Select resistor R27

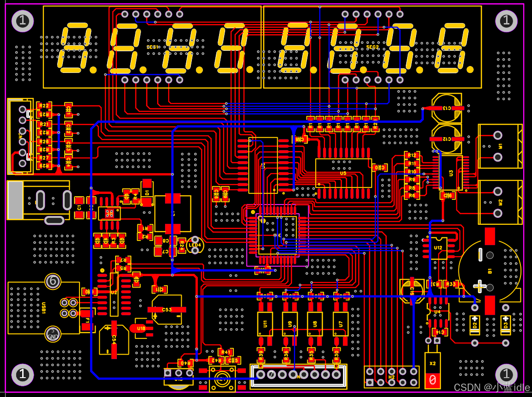(x=44, y=158)
